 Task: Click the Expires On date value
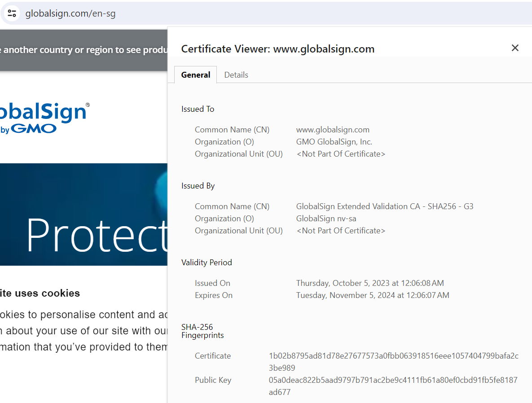(x=372, y=295)
